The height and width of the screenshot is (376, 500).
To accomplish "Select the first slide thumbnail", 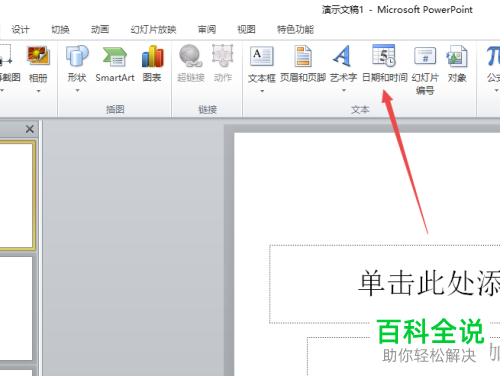I will click(17, 196).
